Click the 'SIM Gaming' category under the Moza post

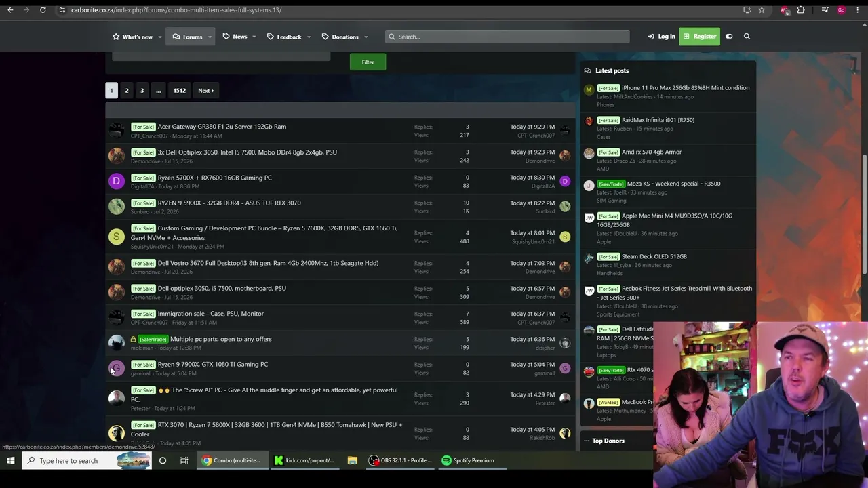[x=612, y=201]
